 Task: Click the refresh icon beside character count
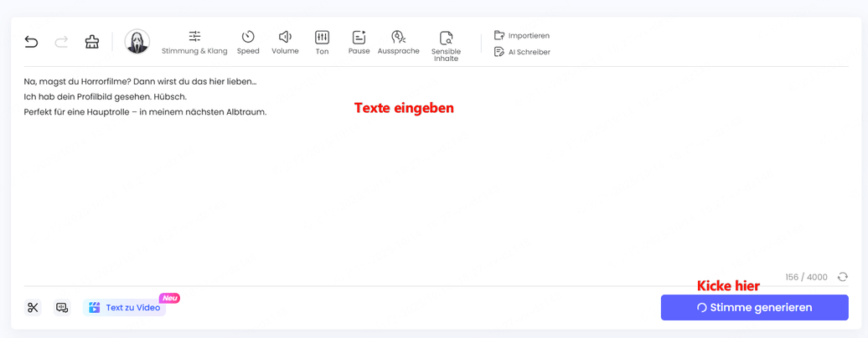(842, 277)
